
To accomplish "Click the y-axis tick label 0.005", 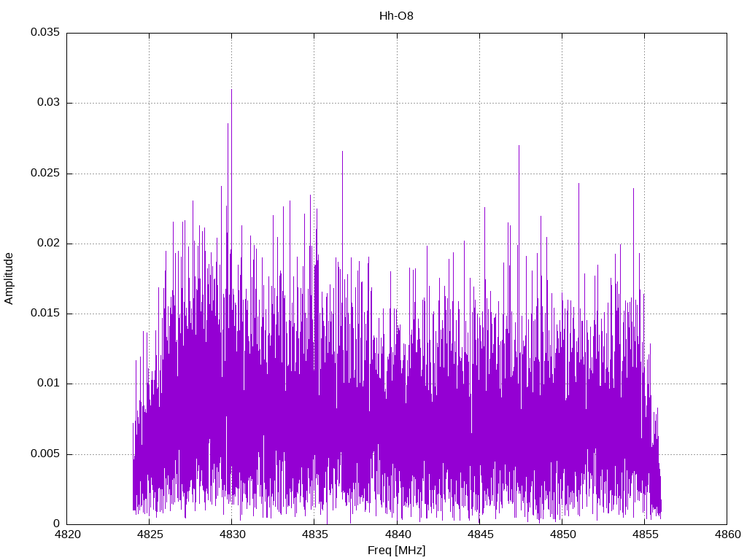I will (45, 454).
